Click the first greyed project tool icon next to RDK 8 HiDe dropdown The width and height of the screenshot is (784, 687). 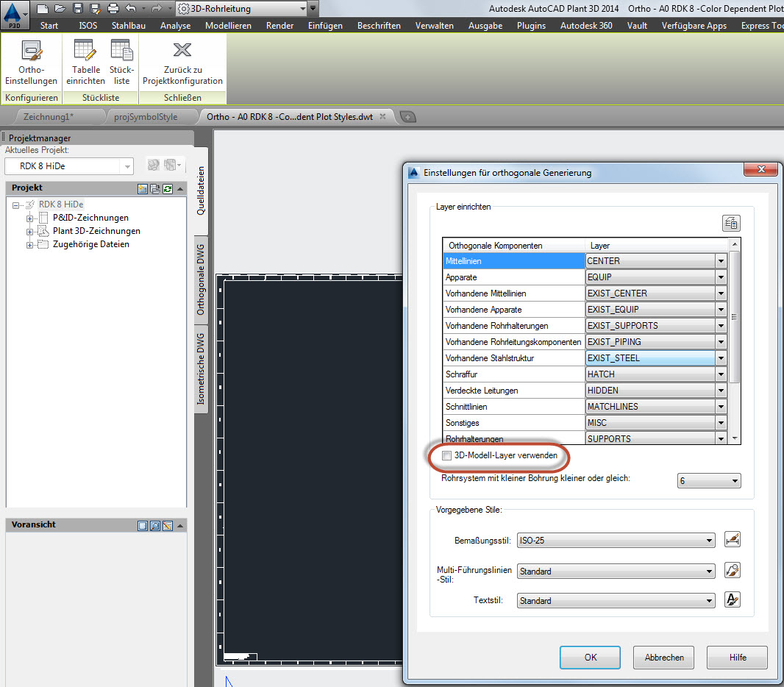click(x=154, y=165)
